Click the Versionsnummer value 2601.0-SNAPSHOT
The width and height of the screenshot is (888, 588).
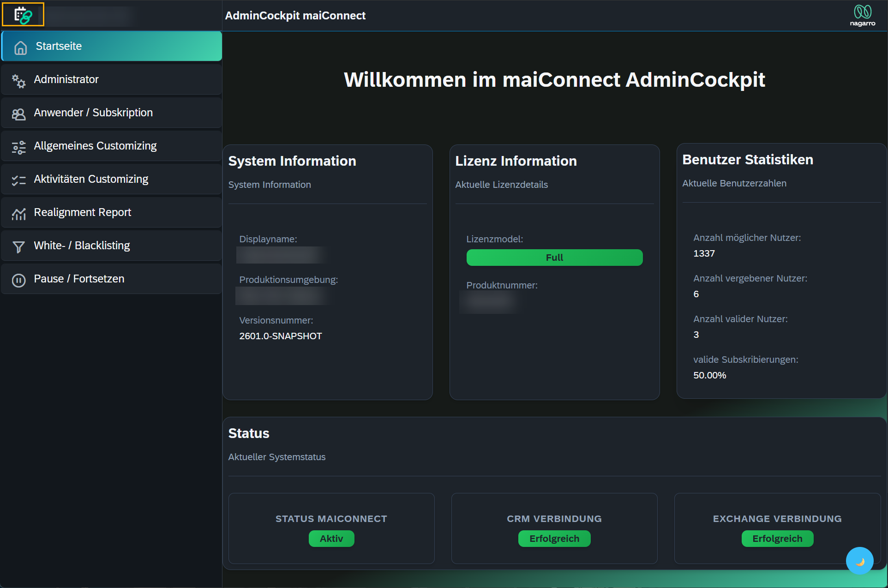(280, 336)
